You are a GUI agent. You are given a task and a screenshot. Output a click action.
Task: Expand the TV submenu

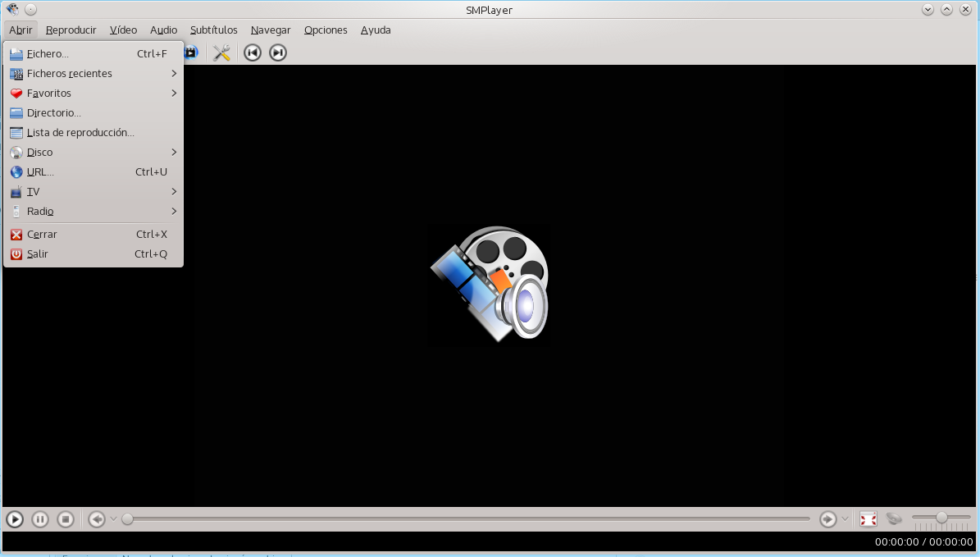tap(93, 192)
